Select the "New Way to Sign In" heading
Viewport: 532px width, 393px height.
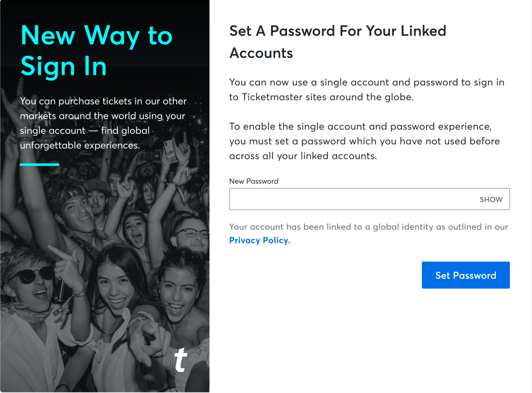click(x=96, y=51)
